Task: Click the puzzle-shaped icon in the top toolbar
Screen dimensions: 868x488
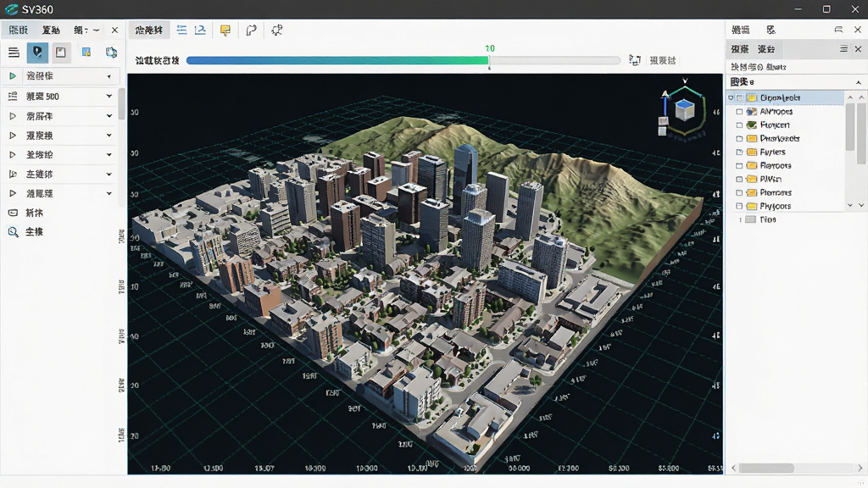Action: coord(277,30)
